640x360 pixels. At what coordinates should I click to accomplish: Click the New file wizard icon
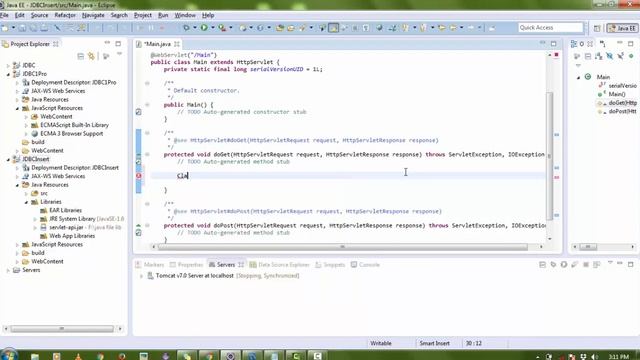pos(5,28)
